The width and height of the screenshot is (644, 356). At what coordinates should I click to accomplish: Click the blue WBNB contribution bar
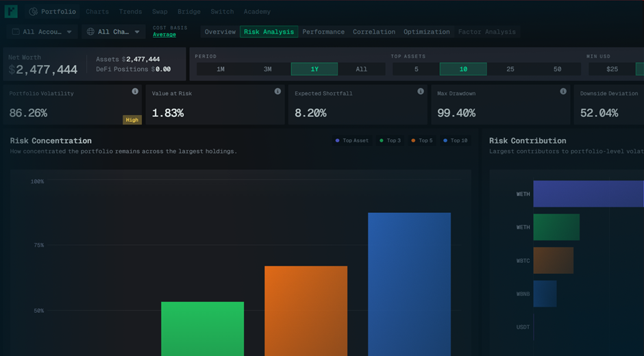[x=545, y=294]
